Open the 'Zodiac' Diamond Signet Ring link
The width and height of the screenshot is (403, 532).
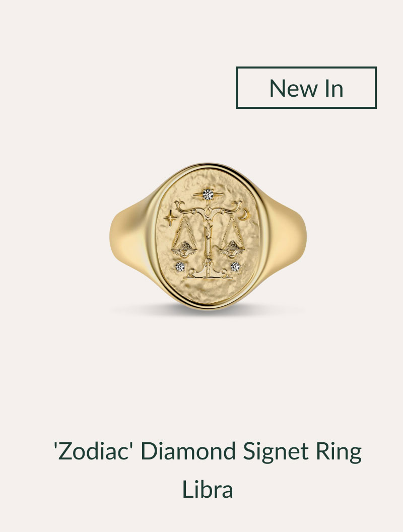click(208, 470)
